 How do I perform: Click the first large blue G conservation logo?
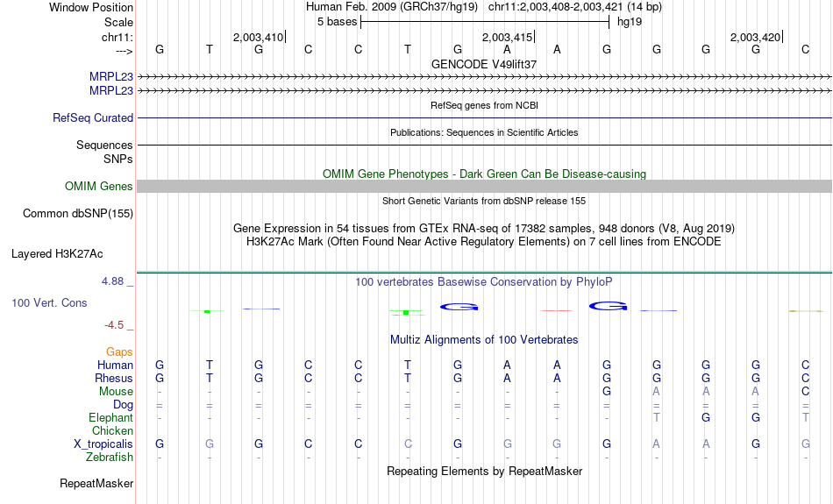coord(459,307)
